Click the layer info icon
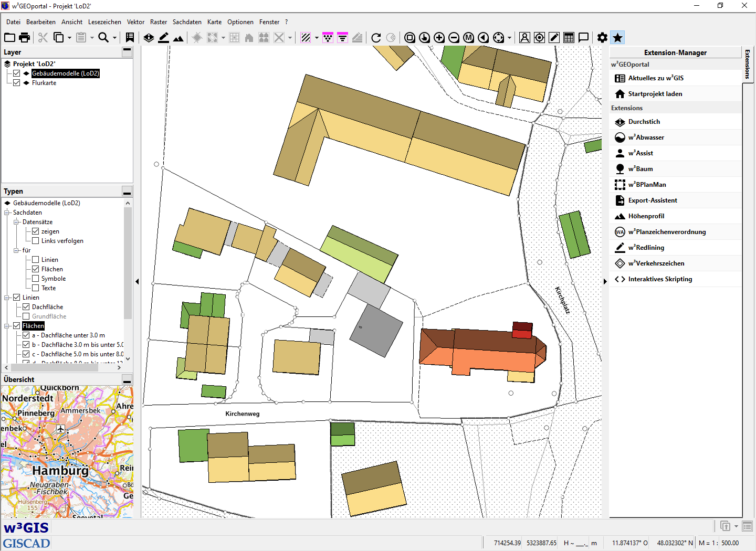756x551 pixels. (149, 37)
